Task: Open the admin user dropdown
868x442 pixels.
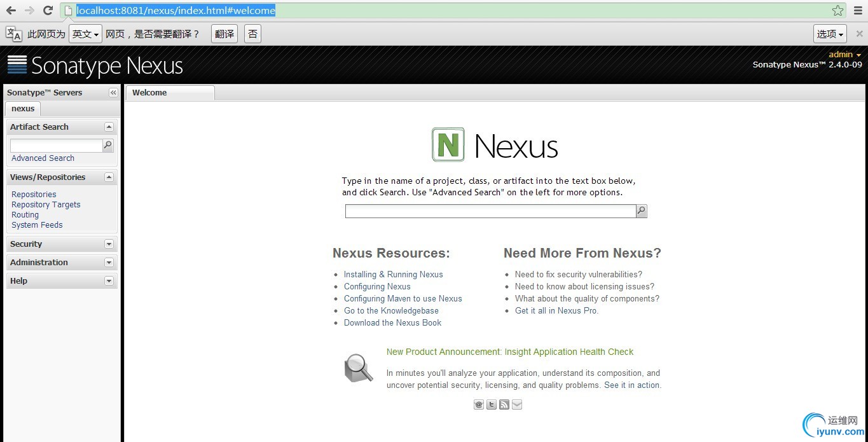Action: 844,55
